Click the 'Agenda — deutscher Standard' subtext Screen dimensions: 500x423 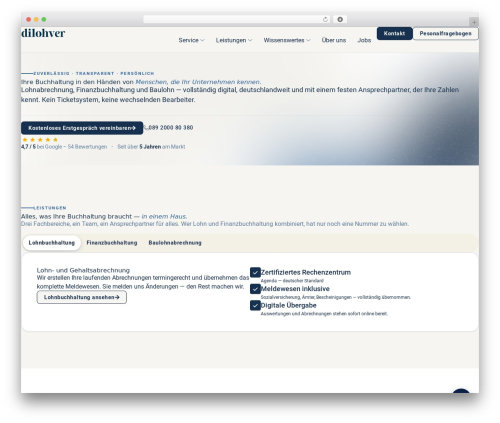[292, 281]
